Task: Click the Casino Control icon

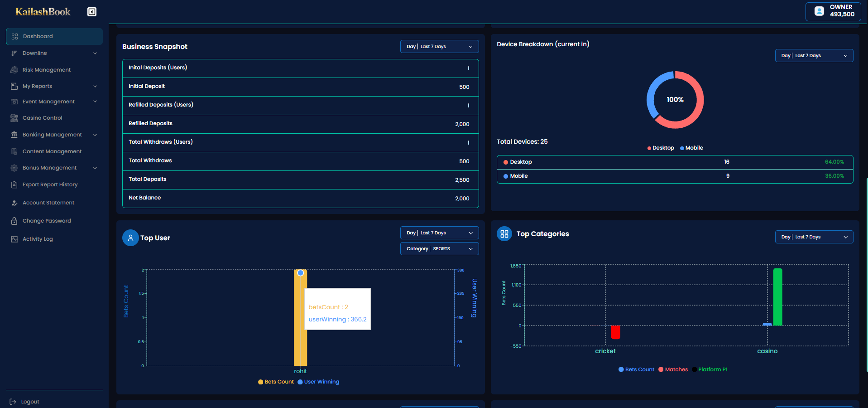Action: 14,118
